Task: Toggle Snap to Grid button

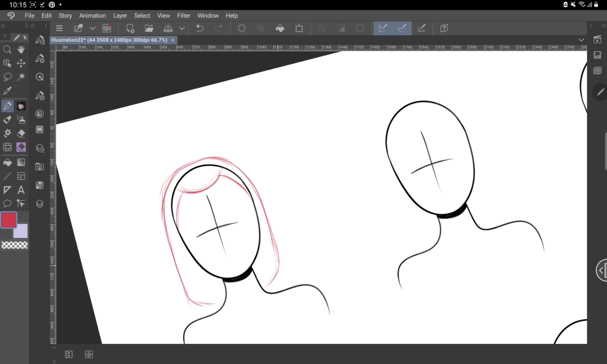Action: pyautogui.click(x=422, y=28)
